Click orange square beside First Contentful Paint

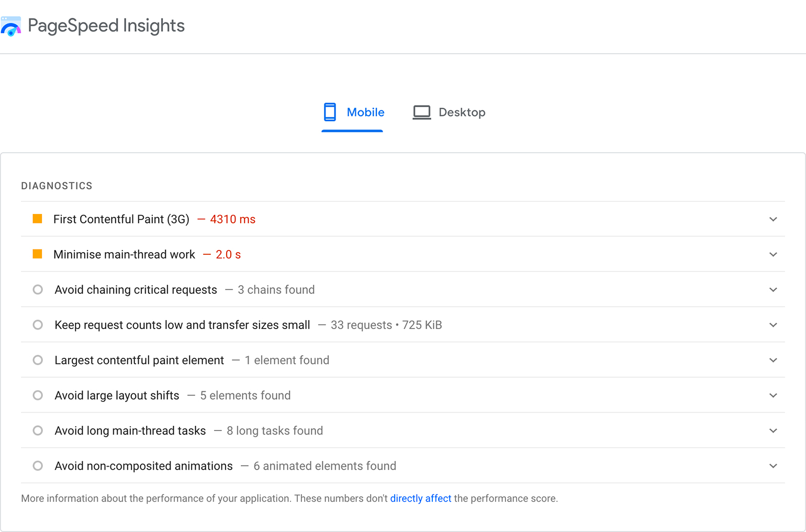[x=38, y=219]
